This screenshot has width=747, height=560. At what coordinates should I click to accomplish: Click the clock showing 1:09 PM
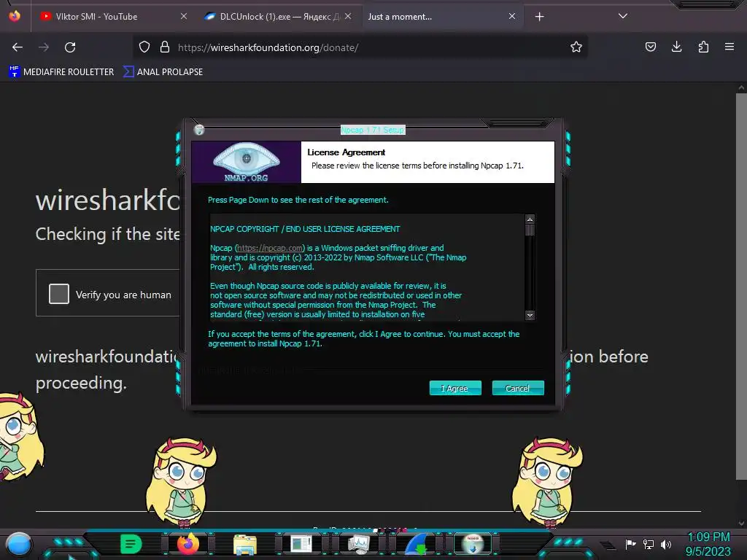708,537
